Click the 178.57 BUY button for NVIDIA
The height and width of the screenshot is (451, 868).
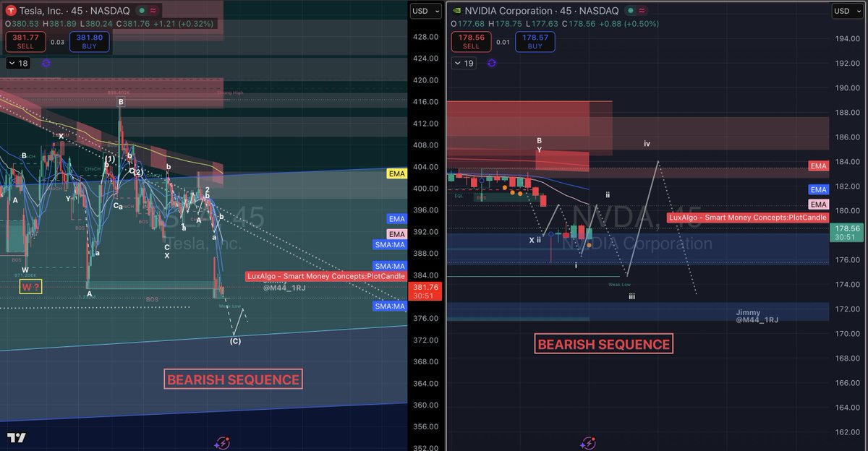(535, 41)
